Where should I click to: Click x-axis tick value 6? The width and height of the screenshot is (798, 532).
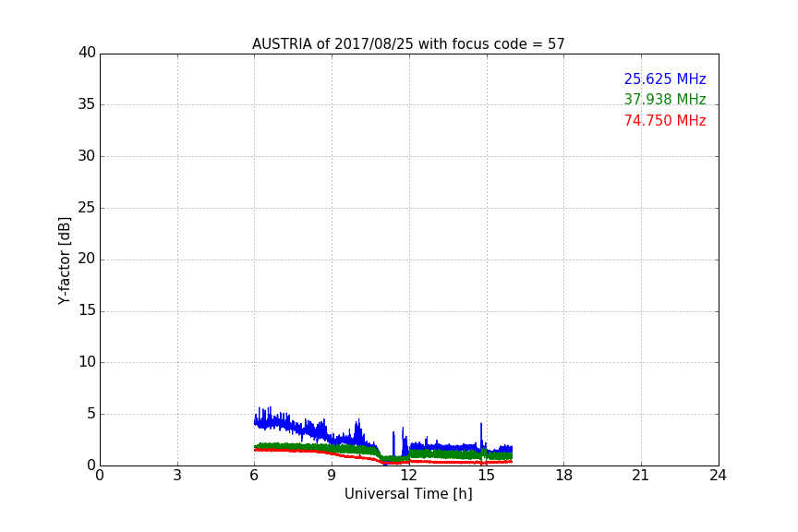pyautogui.click(x=254, y=476)
